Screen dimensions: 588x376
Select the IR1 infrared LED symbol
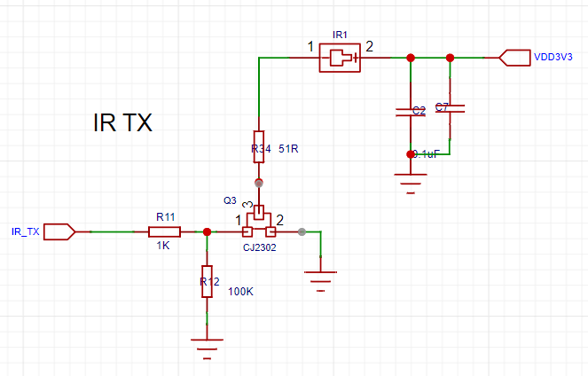click(340, 58)
